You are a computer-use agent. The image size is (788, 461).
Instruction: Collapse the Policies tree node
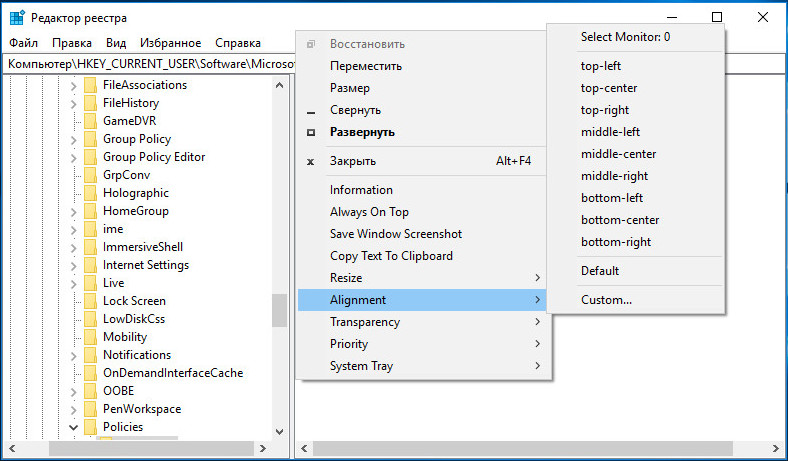point(73,427)
